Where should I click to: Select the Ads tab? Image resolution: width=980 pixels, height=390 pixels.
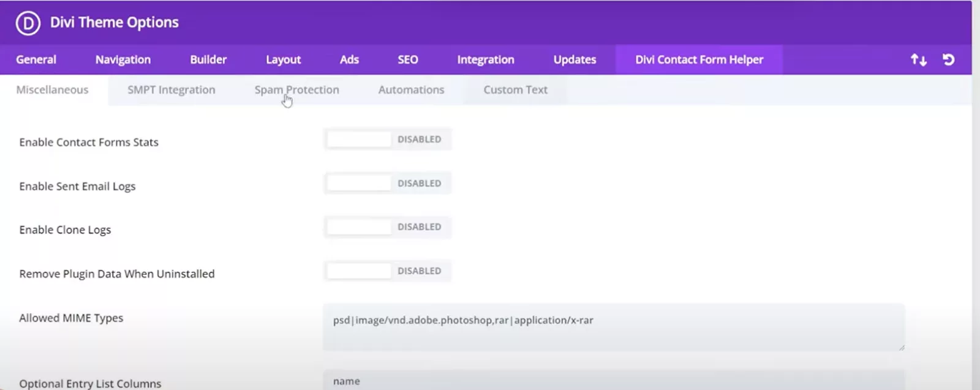[349, 59]
